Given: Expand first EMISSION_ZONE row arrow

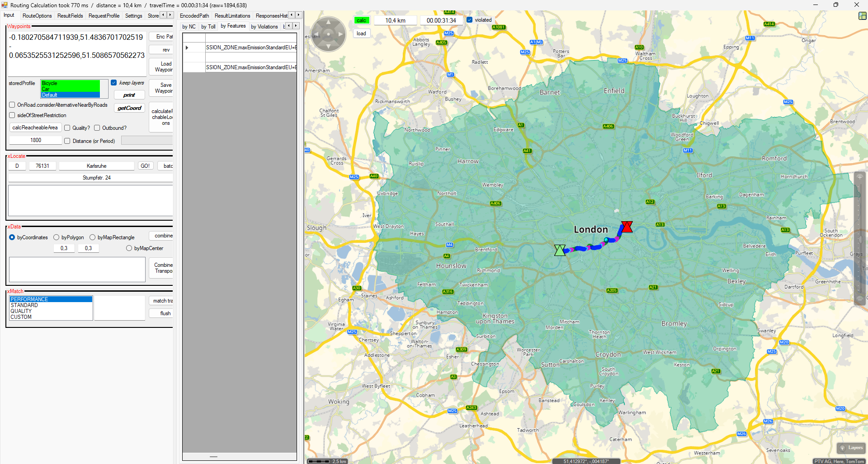Looking at the screenshot, I should tap(187, 47).
